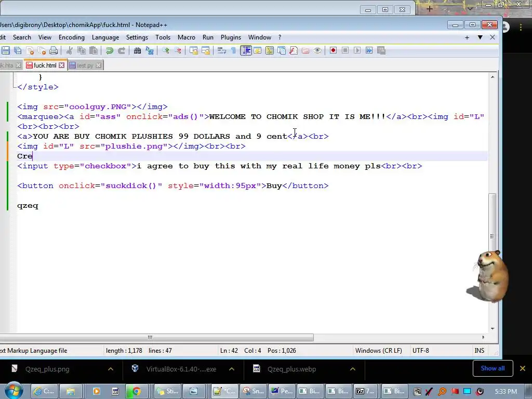Start macro recording with red dot icon
The height and width of the screenshot is (399, 532).
click(333, 50)
